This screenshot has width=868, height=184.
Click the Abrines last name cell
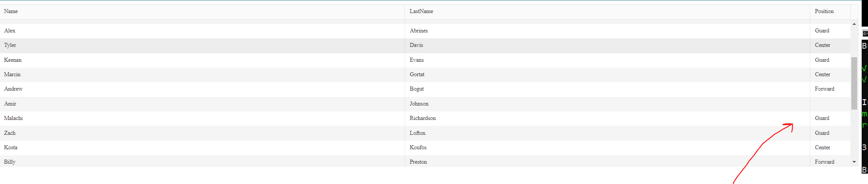(607, 31)
